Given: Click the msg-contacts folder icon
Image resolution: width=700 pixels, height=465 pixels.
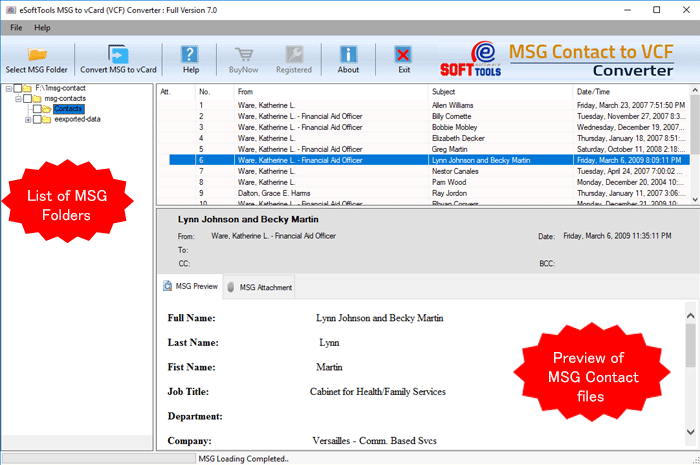Looking at the screenshot, I should 37,99.
